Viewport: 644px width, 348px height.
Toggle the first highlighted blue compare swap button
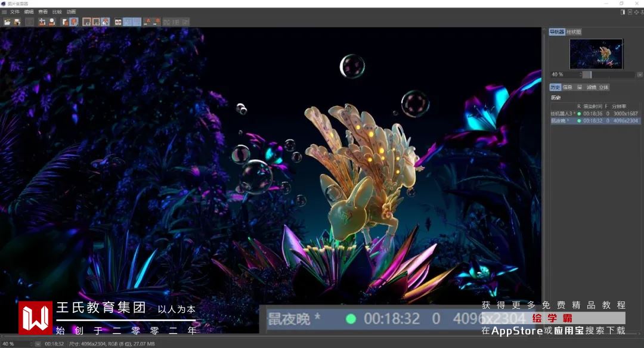[128, 21]
